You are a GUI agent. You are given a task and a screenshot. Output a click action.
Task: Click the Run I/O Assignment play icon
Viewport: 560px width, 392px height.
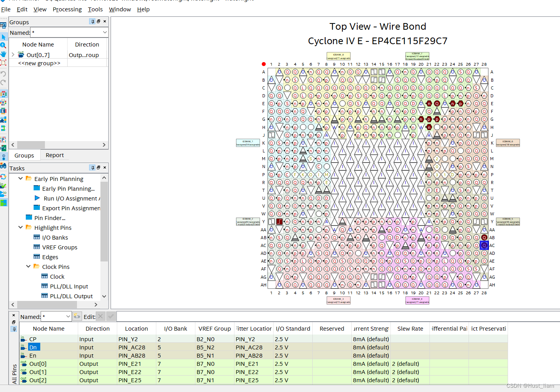tap(37, 198)
